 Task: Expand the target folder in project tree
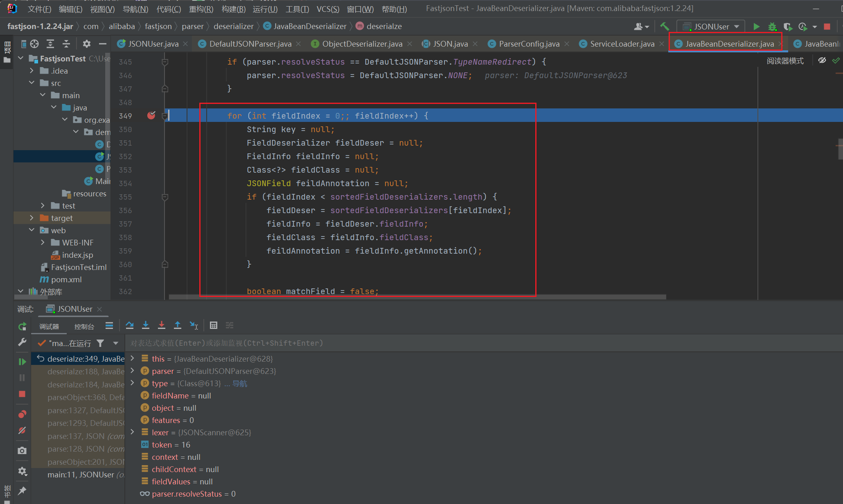[32, 218]
